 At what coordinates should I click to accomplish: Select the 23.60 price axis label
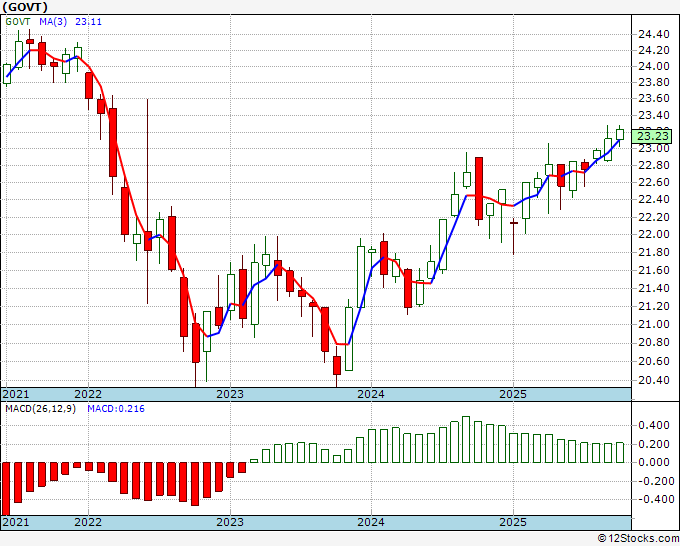pyautogui.click(x=654, y=98)
